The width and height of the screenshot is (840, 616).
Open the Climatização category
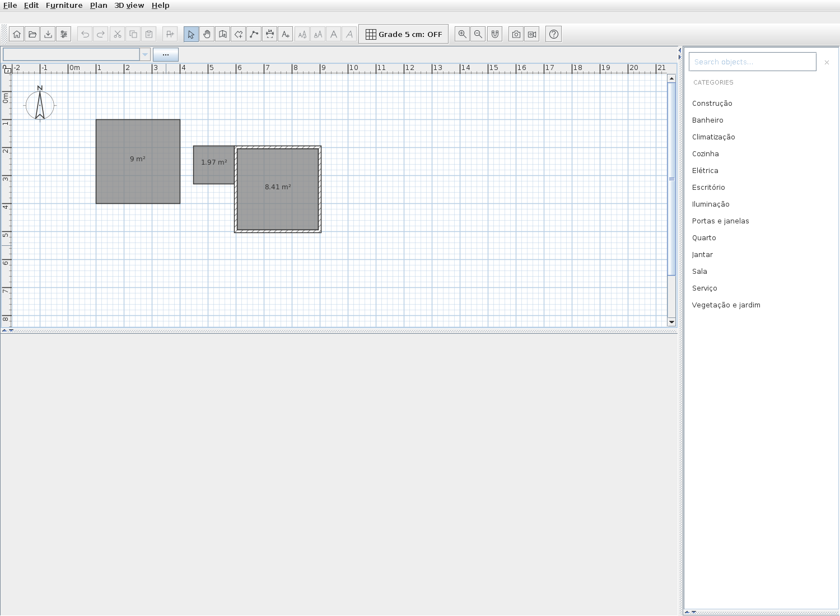click(x=713, y=137)
